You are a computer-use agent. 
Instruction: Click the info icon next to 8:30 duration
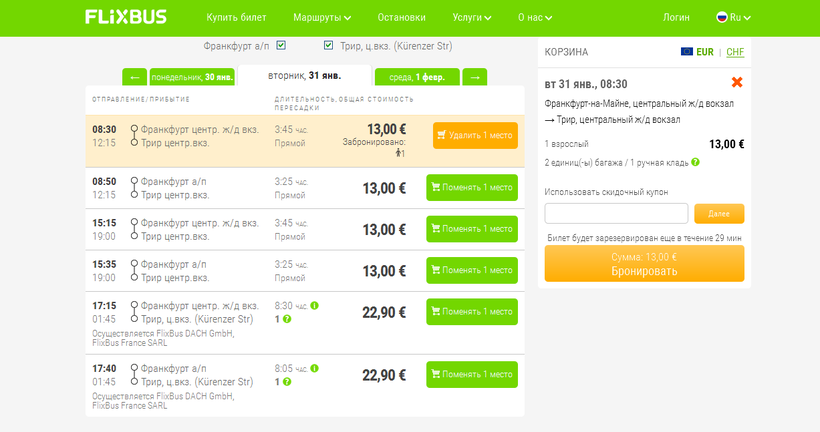[314, 306]
